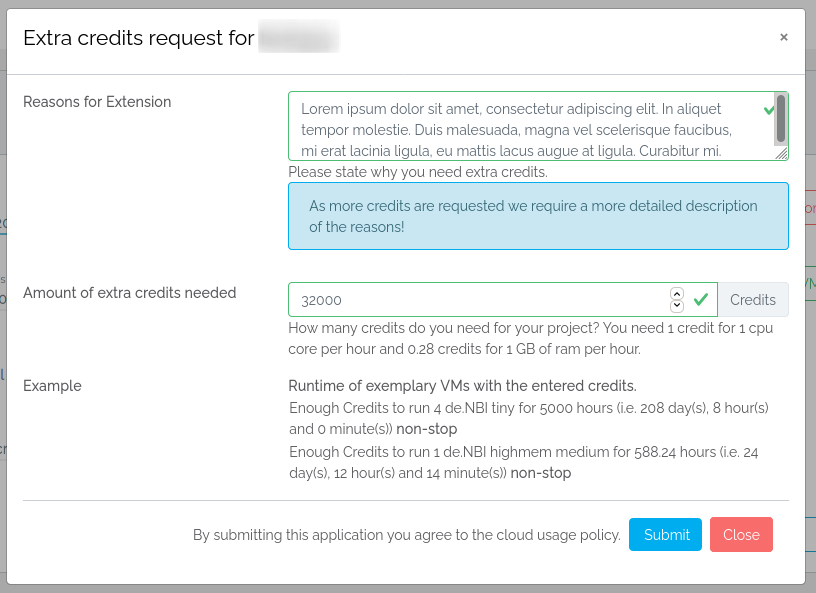
Task: Click the scrollbar inside the reasons text area
Action: tap(781, 120)
